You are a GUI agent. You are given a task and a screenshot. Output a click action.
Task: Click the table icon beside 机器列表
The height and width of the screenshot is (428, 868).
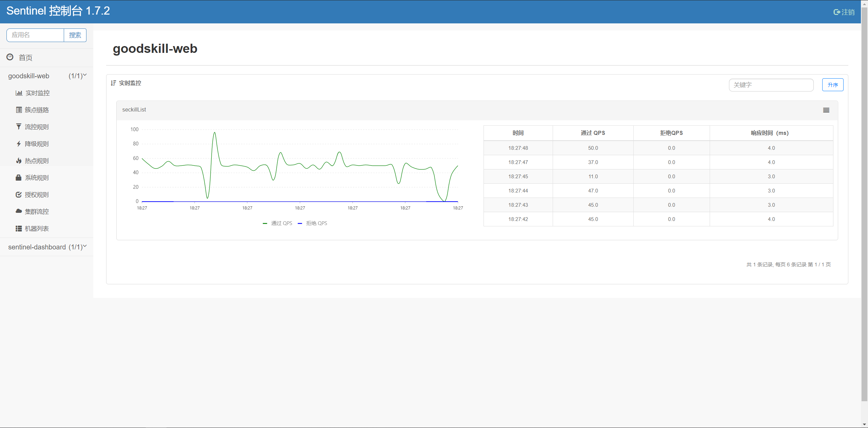19,228
